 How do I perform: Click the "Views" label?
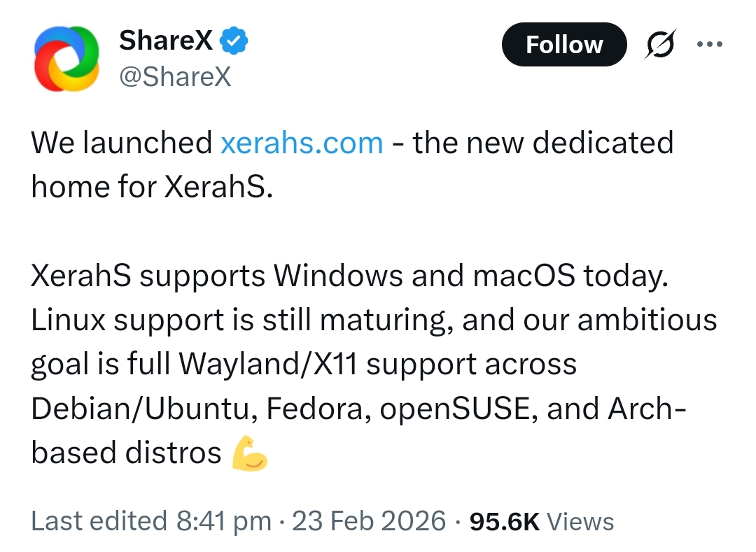pos(580,522)
